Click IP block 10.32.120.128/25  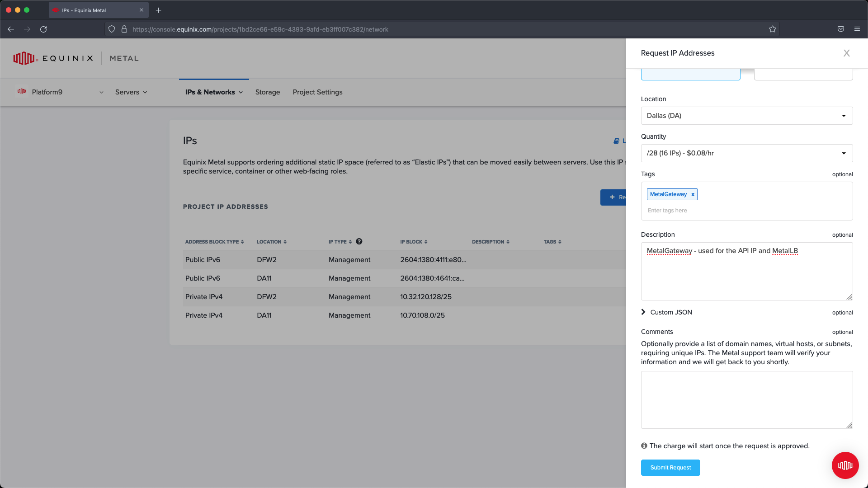click(x=426, y=297)
